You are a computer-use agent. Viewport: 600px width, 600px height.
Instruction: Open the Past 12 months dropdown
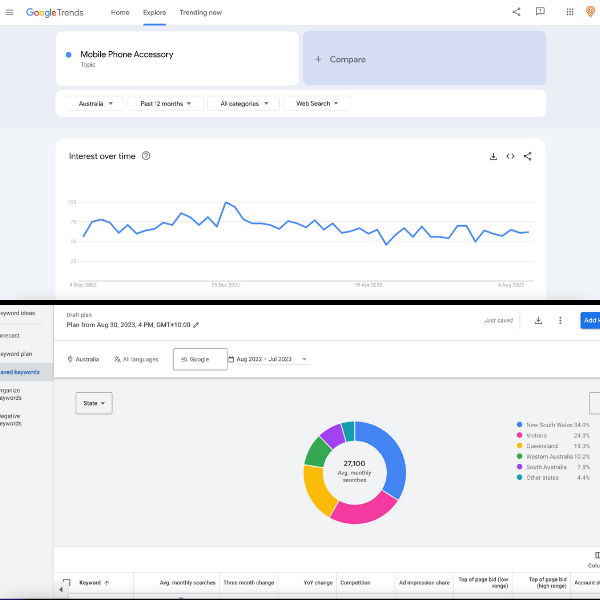click(165, 103)
